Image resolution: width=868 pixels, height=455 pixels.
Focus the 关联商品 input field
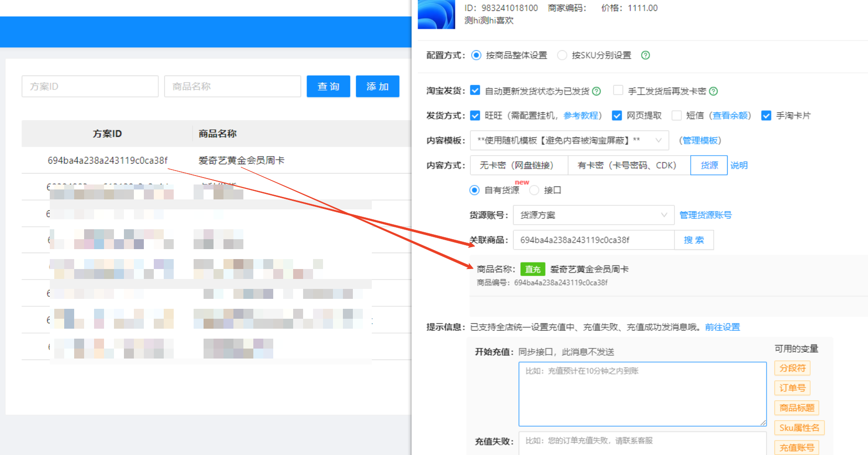click(x=594, y=240)
